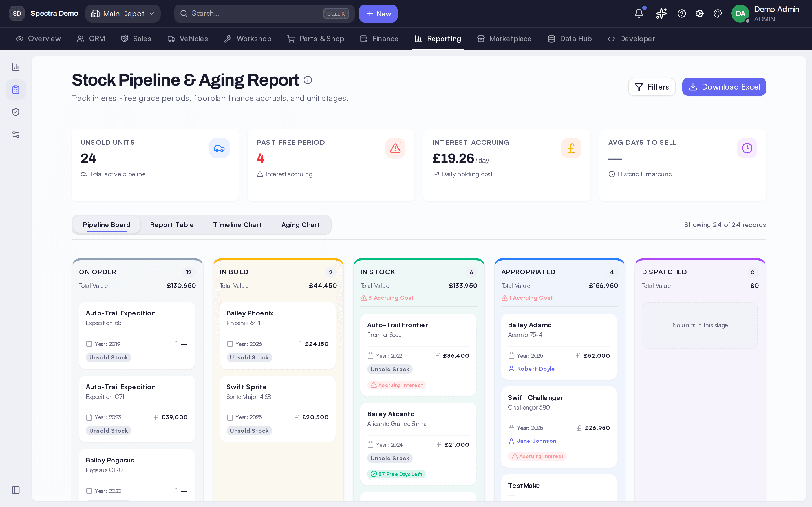Select the sidebar shield check icon

pyautogui.click(x=16, y=112)
